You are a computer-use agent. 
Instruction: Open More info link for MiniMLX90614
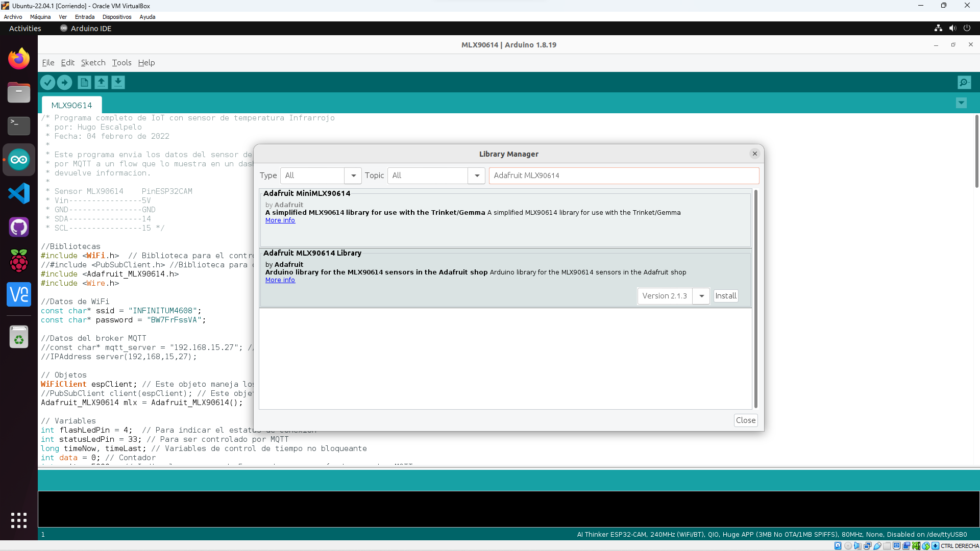click(280, 220)
